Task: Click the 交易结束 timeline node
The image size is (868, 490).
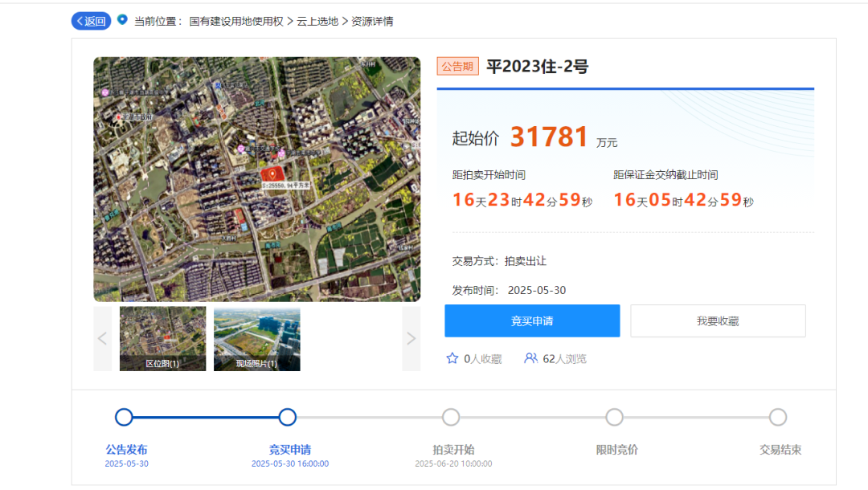Action: click(778, 417)
